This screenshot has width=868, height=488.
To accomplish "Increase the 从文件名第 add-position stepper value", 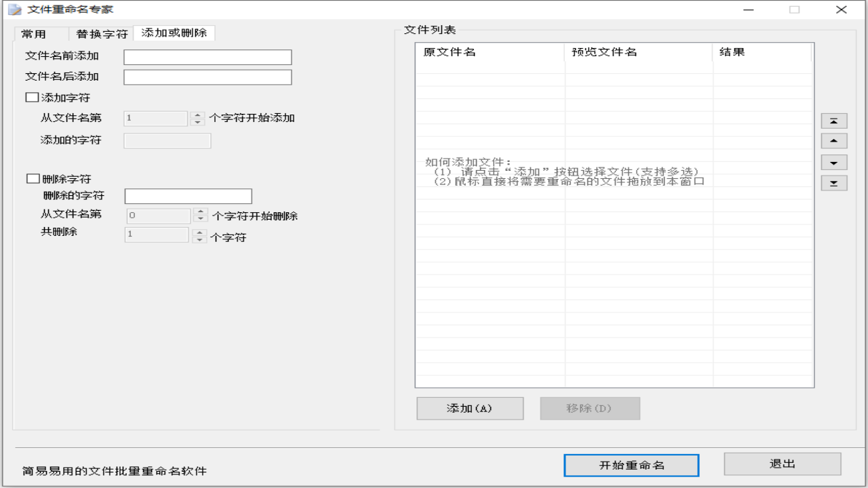I will [x=197, y=115].
